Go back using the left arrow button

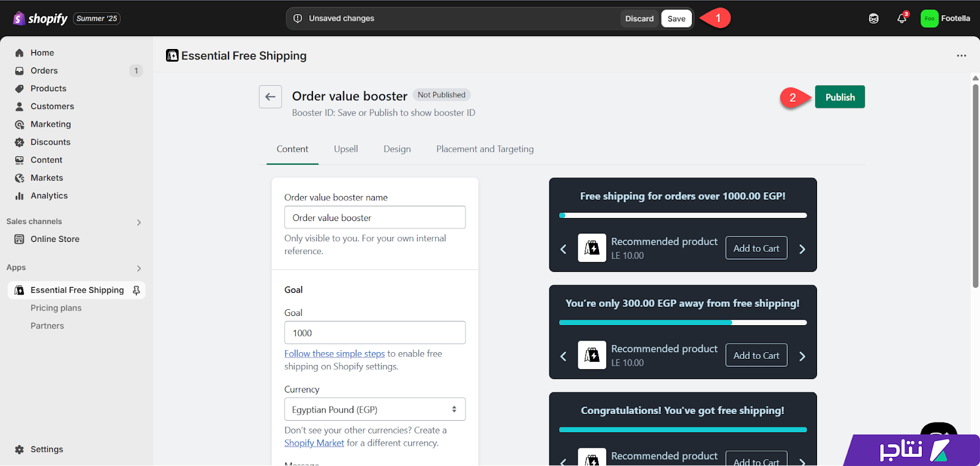tap(270, 97)
